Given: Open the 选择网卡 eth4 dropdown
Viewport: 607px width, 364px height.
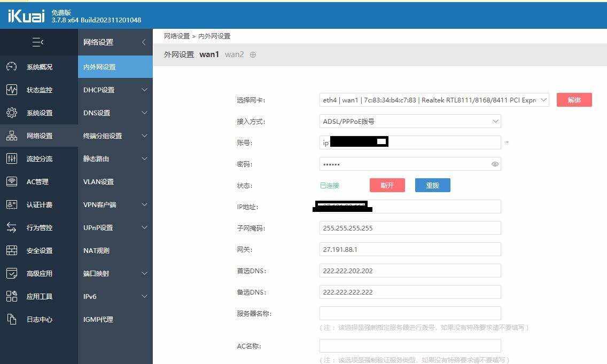Looking at the screenshot, I should click(434, 100).
